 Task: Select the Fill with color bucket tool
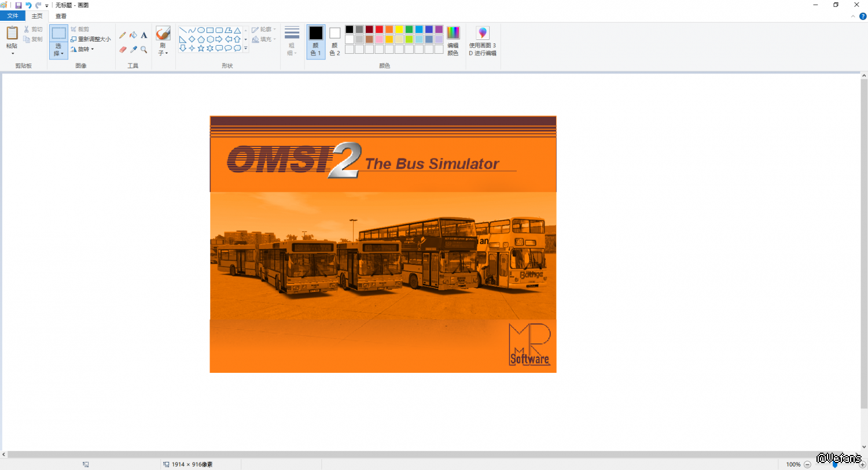pos(133,35)
